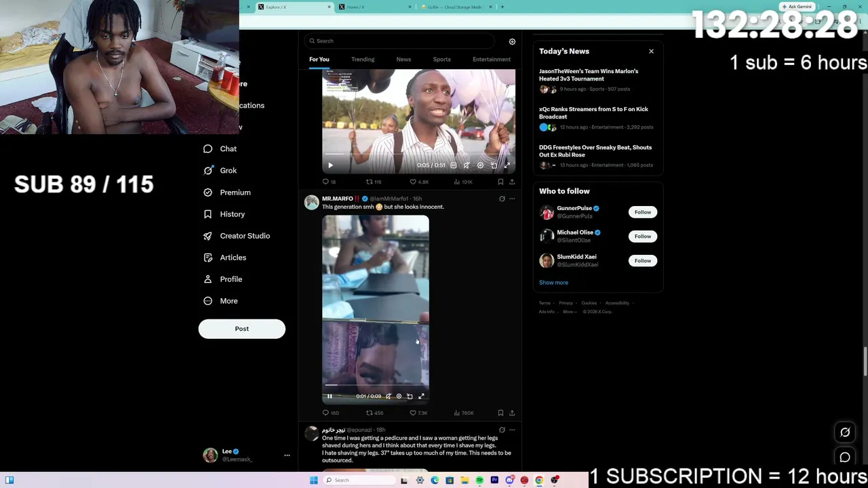Open the floating messages button

click(x=845, y=457)
